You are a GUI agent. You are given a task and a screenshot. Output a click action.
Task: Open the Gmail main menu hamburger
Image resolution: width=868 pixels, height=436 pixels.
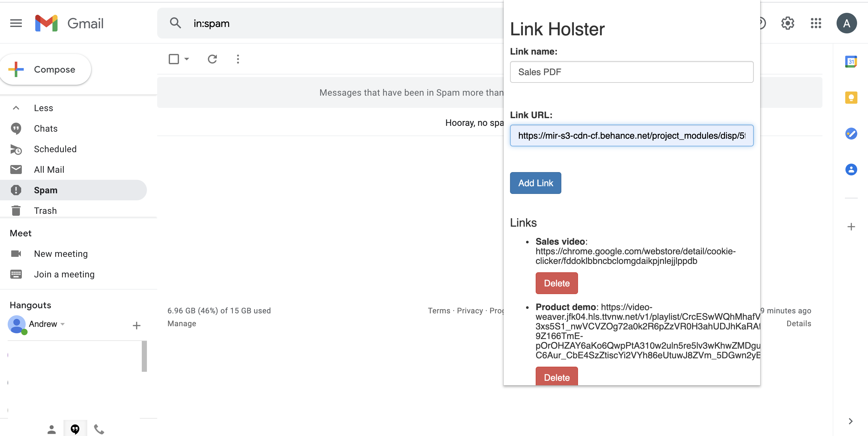pyautogui.click(x=16, y=23)
